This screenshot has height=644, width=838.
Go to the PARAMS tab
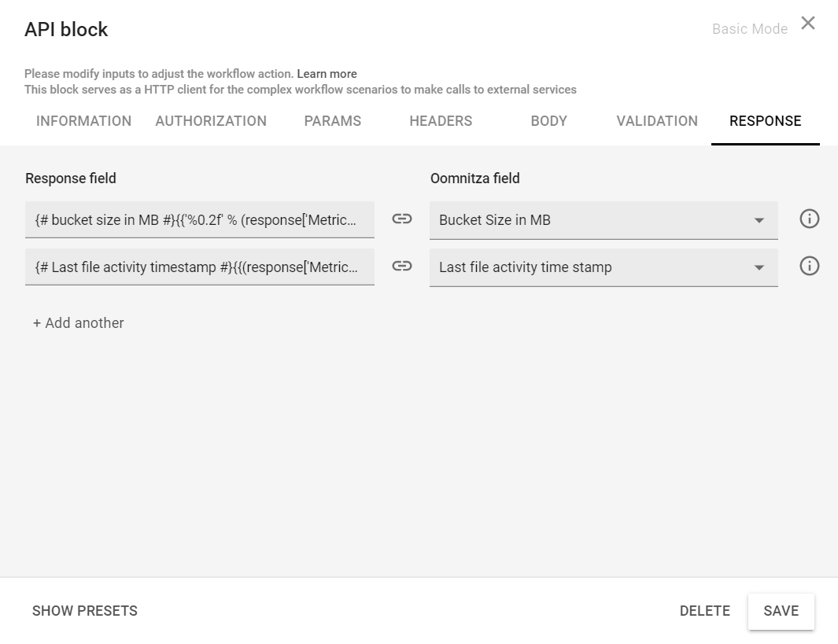coord(332,121)
